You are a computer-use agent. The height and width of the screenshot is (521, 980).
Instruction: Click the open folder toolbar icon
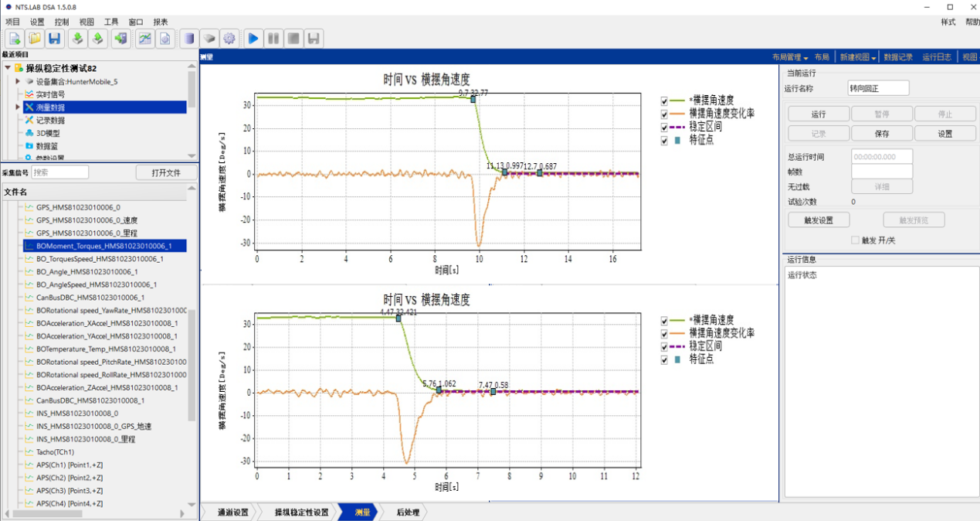tap(35, 38)
